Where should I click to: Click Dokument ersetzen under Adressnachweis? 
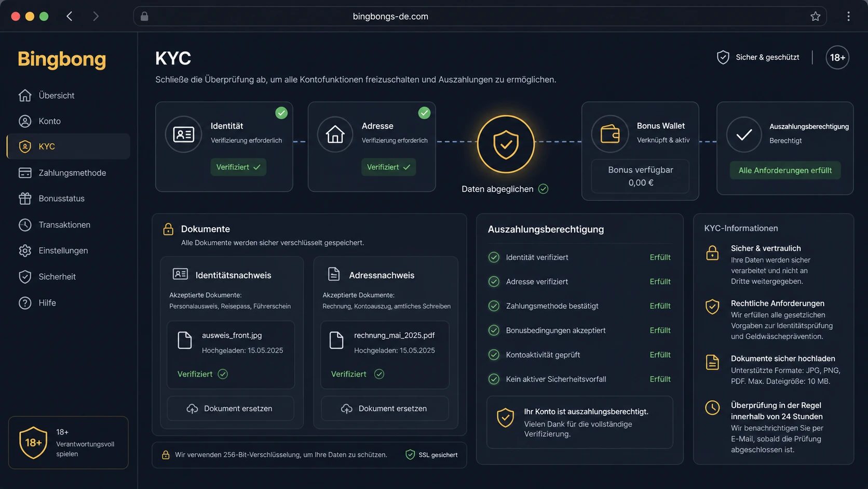pyautogui.click(x=385, y=408)
